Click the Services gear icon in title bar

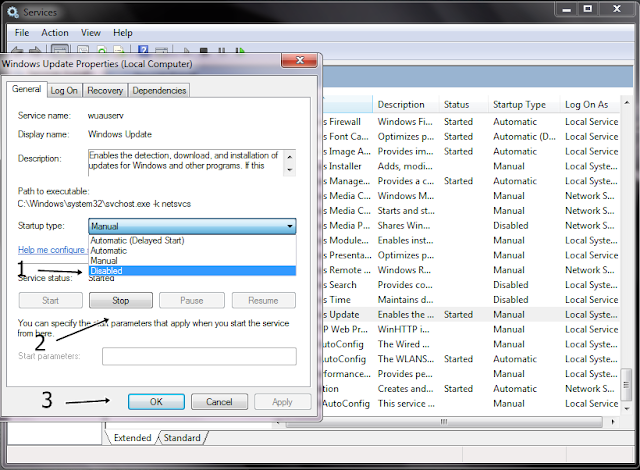pos(13,12)
